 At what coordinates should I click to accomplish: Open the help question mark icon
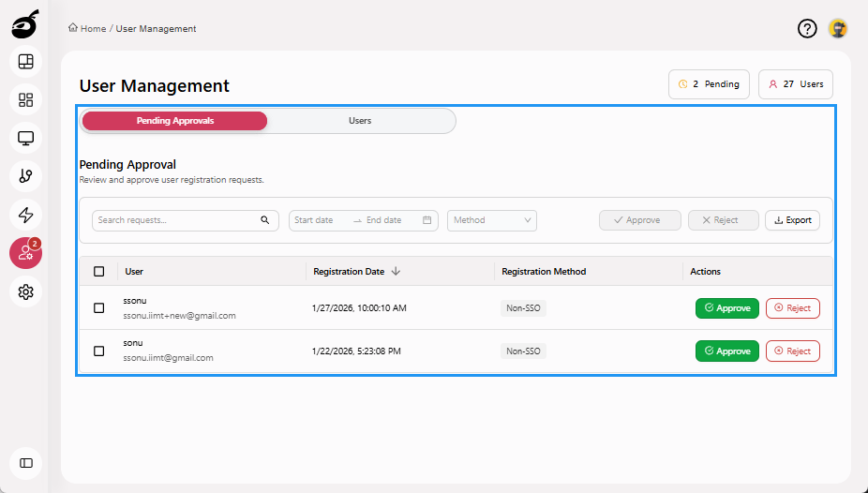[807, 29]
